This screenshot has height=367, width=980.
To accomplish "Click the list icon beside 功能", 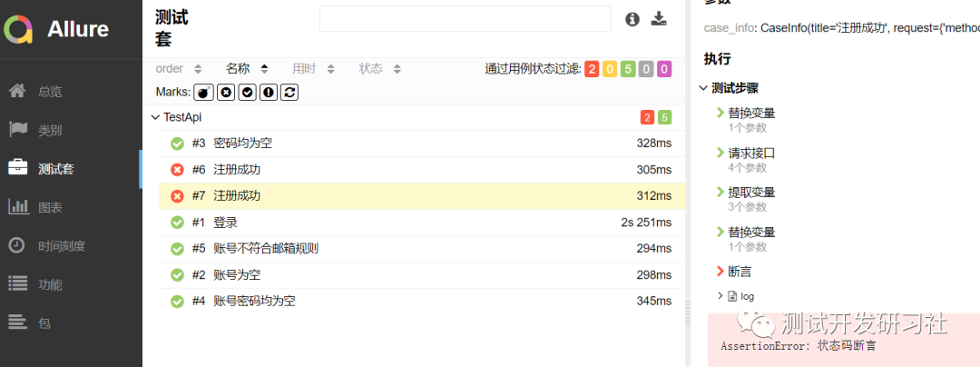I will (x=17, y=283).
